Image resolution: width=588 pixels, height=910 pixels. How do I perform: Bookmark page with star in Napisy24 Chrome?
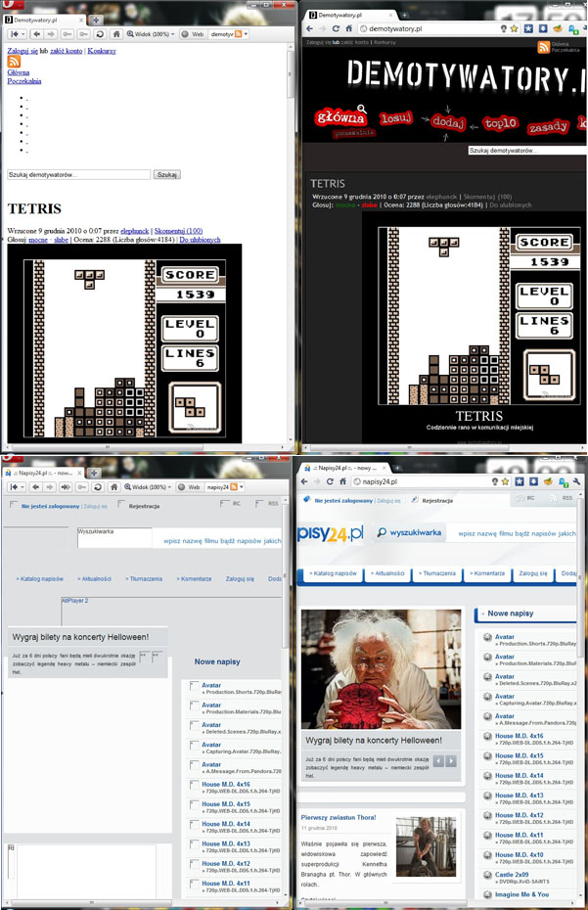[505, 481]
